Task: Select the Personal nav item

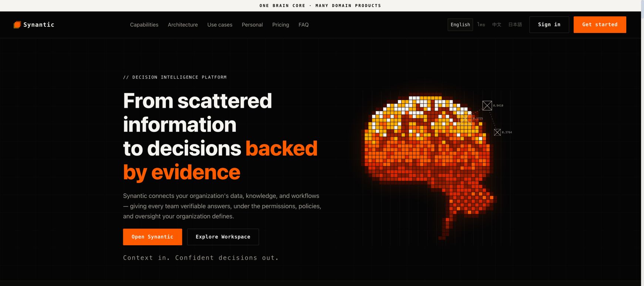Action: (x=252, y=25)
